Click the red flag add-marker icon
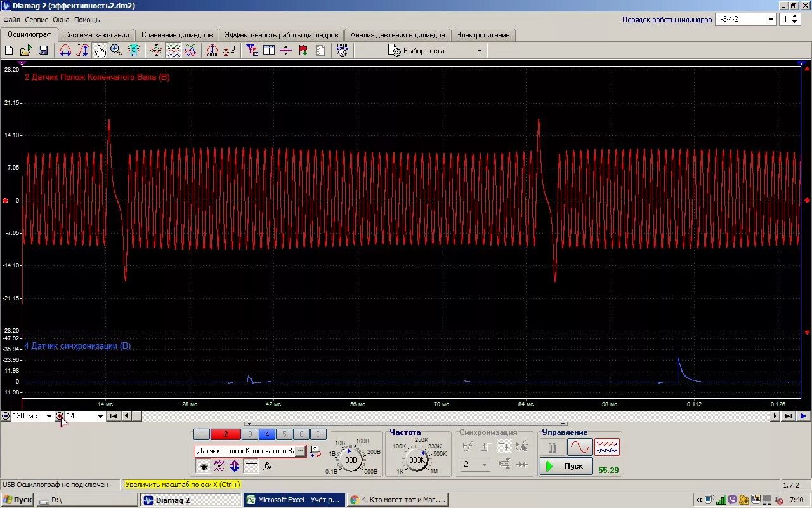Image resolution: width=812 pixels, height=508 pixels. tap(303, 50)
